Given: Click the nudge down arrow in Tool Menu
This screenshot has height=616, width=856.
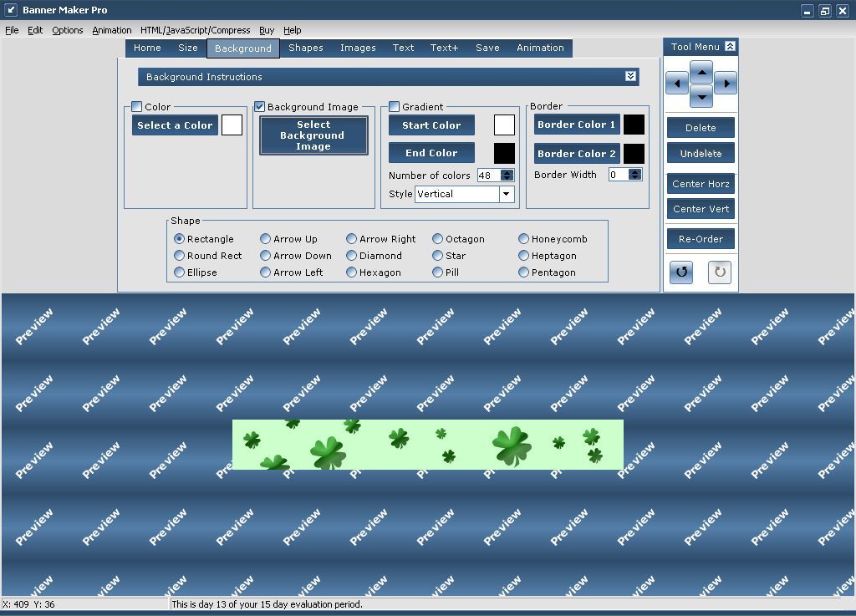Looking at the screenshot, I should click(x=701, y=94).
